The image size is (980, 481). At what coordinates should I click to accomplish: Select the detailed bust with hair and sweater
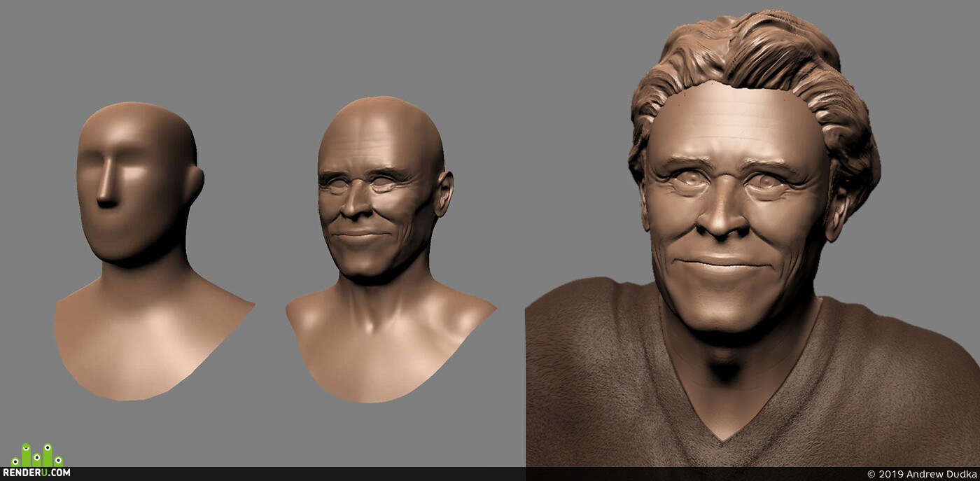tap(752, 238)
